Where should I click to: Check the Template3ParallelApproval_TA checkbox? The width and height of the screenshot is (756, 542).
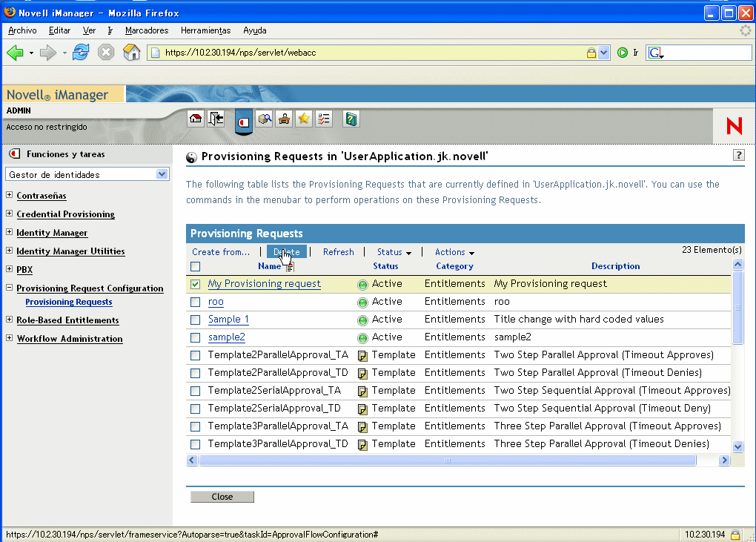tap(195, 427)
